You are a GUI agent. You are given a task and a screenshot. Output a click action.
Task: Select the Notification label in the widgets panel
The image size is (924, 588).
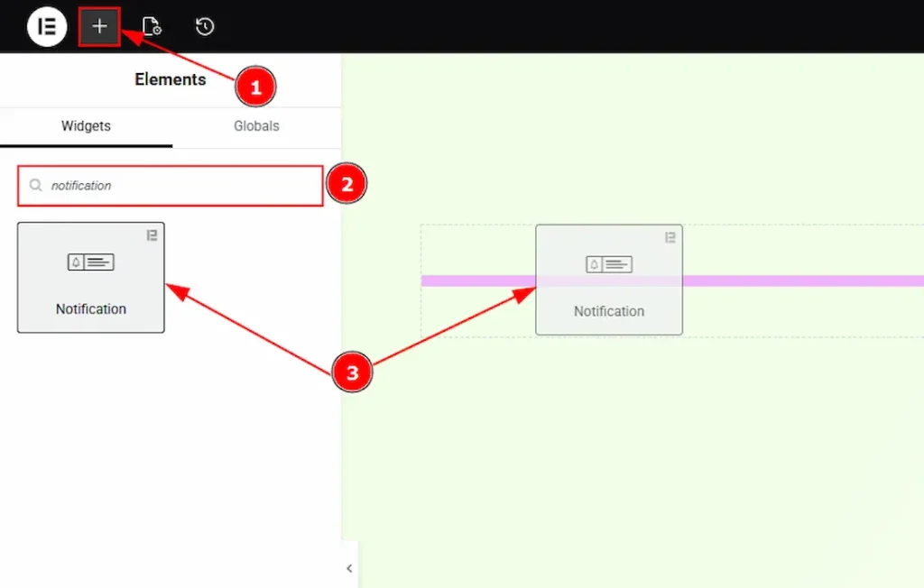91,309
